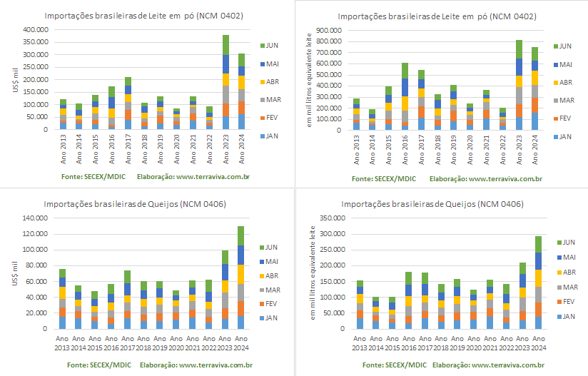Click the Queijos title above the litros chart
The image size is (588, 376).
pos(432,204)
